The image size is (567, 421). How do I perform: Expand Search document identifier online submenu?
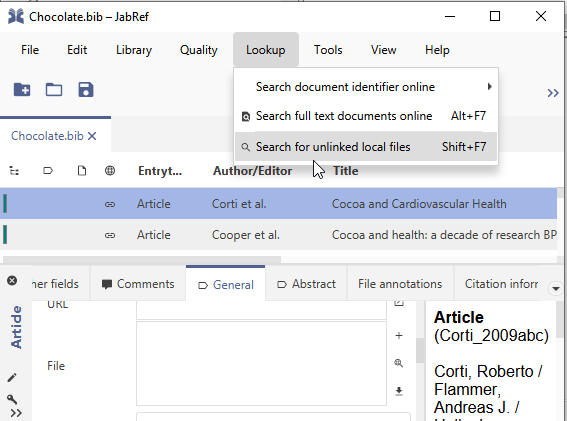click(366, 87)
